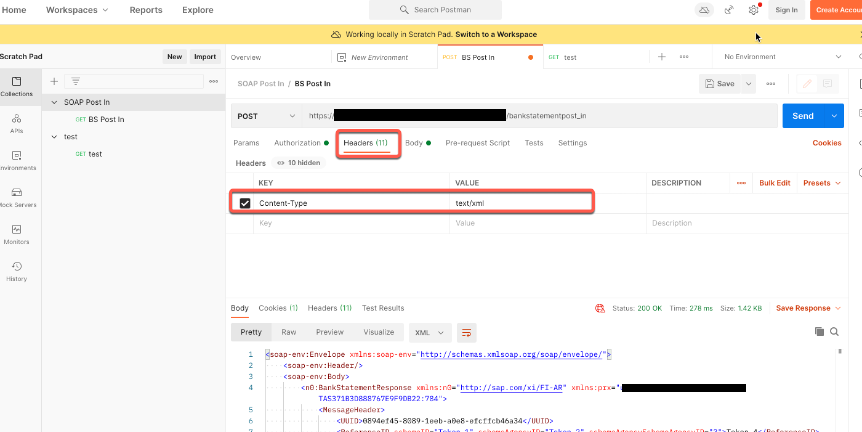The height and width of the screenshot is (432, 862).
Task: Open the Monitors sidebar panel
Action: [16, 233]
